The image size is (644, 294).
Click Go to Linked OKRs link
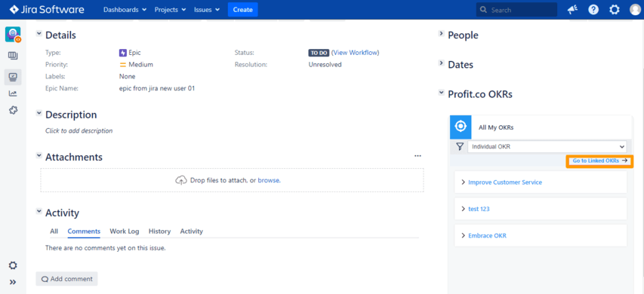[x=599, y=161]
